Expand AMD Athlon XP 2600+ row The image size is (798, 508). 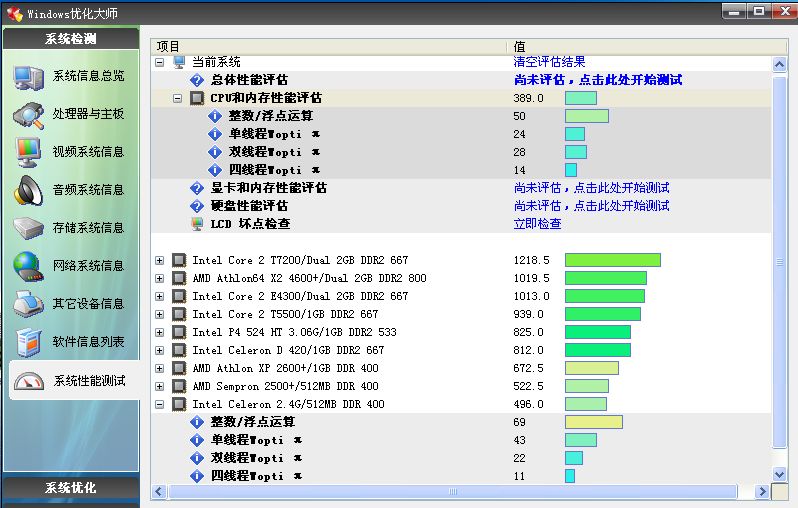click(x=160, y=368)
